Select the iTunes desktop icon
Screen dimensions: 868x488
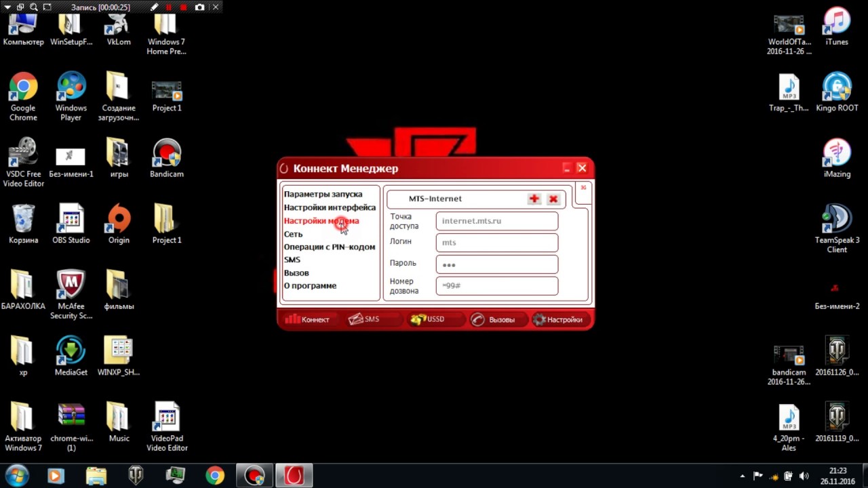tap(837, 27)
